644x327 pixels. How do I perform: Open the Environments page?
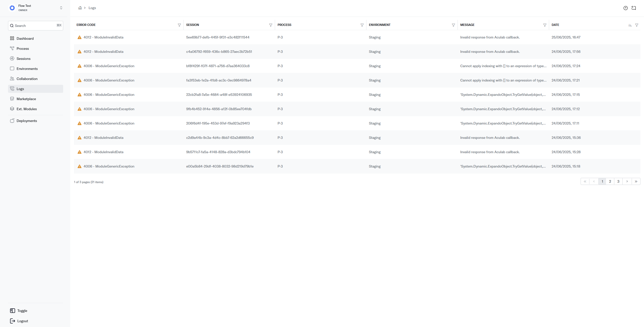35,69
